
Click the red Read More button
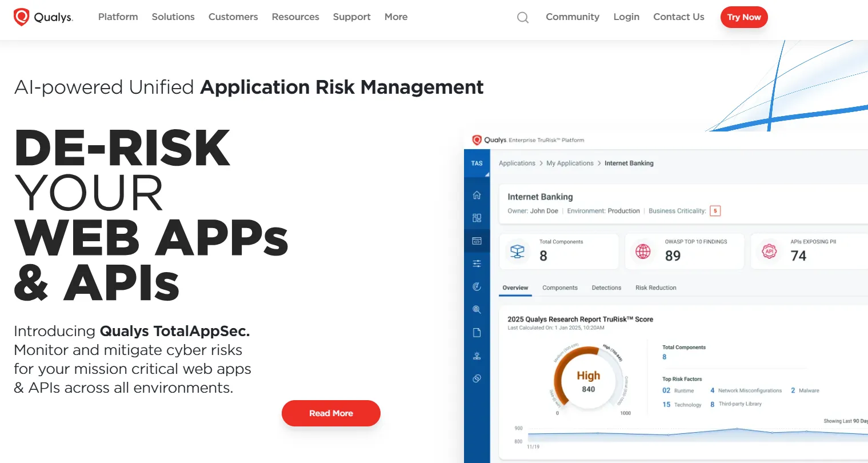point(331,413)
